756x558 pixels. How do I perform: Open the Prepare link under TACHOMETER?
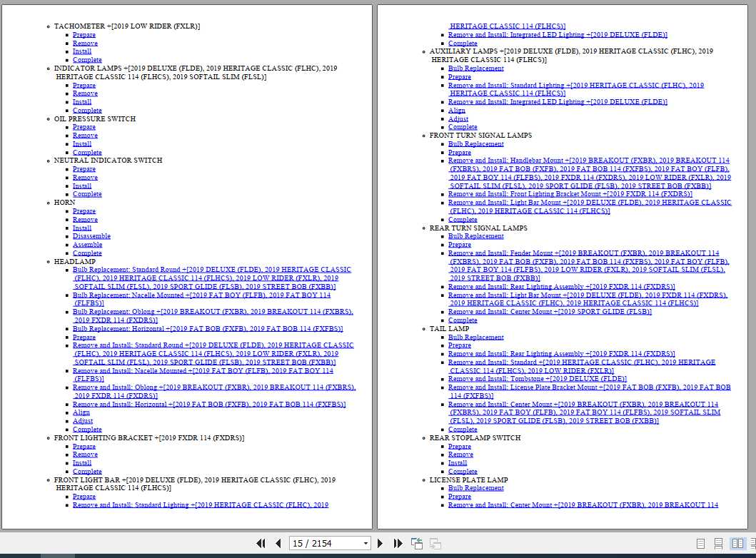[84, 35]
